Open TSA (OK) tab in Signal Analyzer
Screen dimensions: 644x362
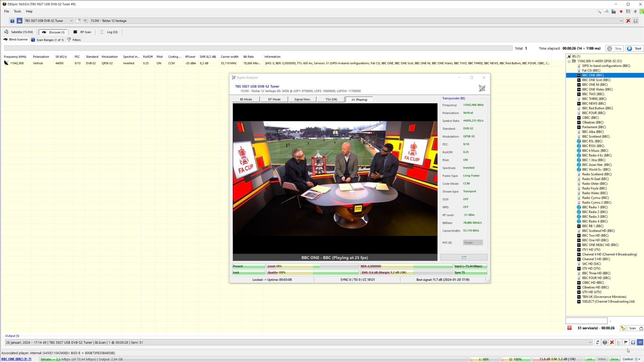[331, 100]
